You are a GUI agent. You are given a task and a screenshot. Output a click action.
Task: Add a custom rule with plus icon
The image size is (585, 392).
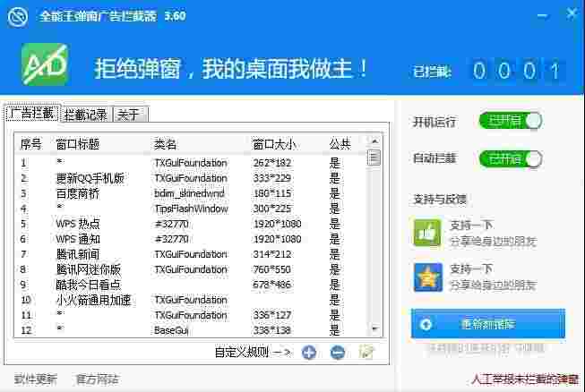tap(309, 352)
